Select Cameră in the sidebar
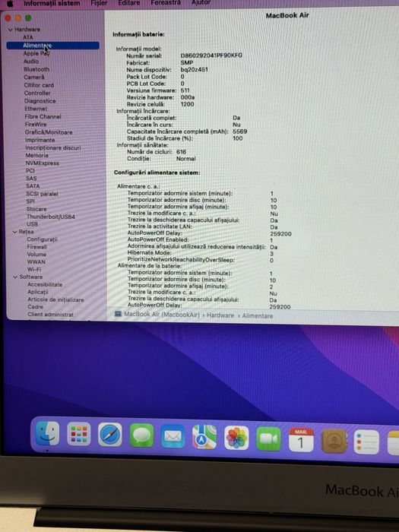 pyautogui.click(x=34, y=77)
